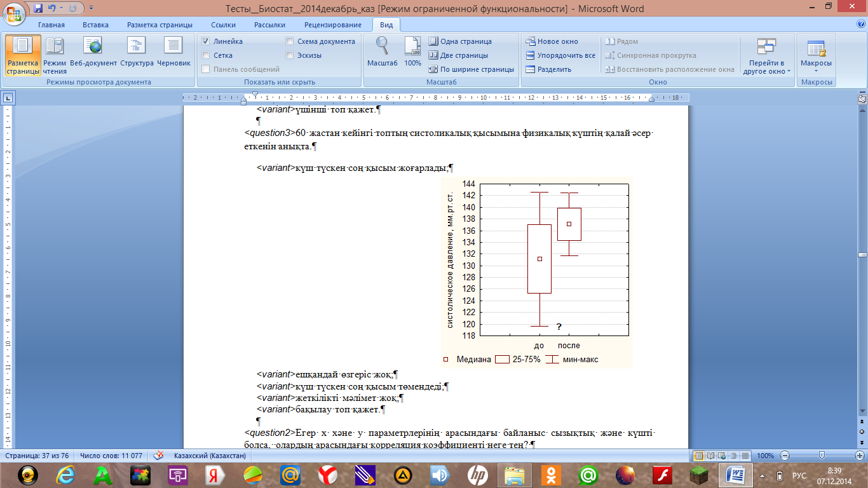Image resolution: width=868 pixels, height=488 pixels.
Task: Click the page count Страница 37 из 76
Action: (37, 456)
